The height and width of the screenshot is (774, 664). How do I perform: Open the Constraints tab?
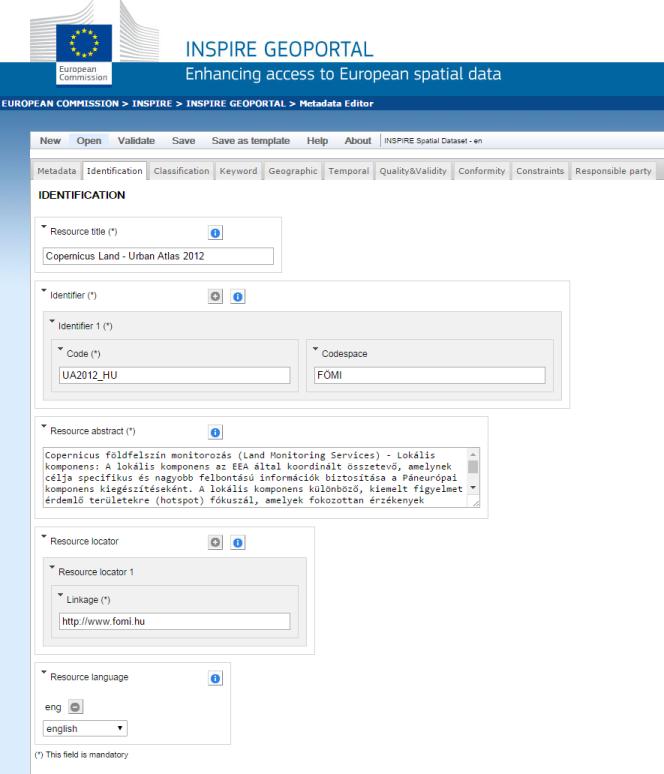[x=540, y=171]
